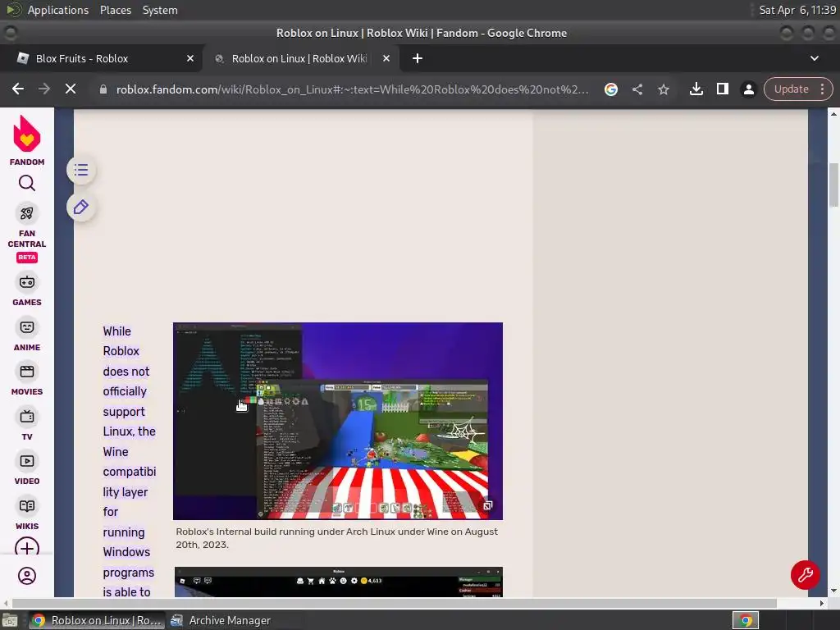Click show desktop icon in taskbar

[x=10, y=620]
